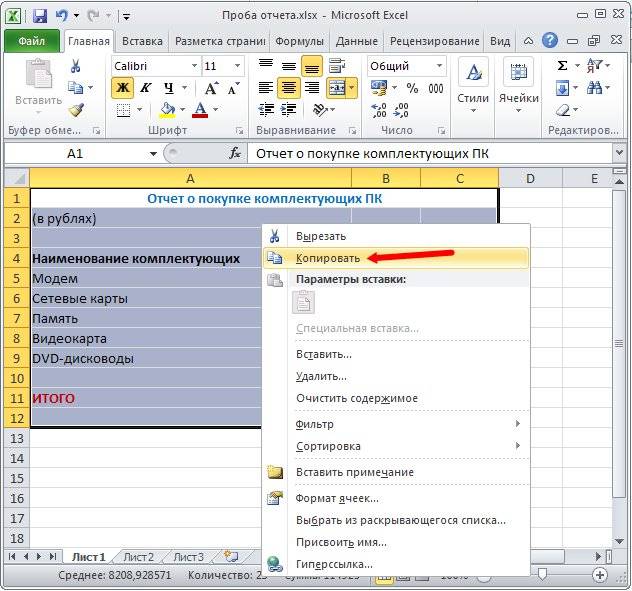Click the Decrease Indent icon
The image size is (632, 591).
click(x=266, y=109)
